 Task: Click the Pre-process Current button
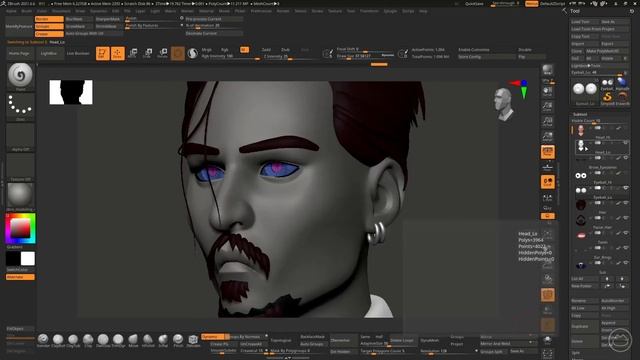(x=214, y=19)
